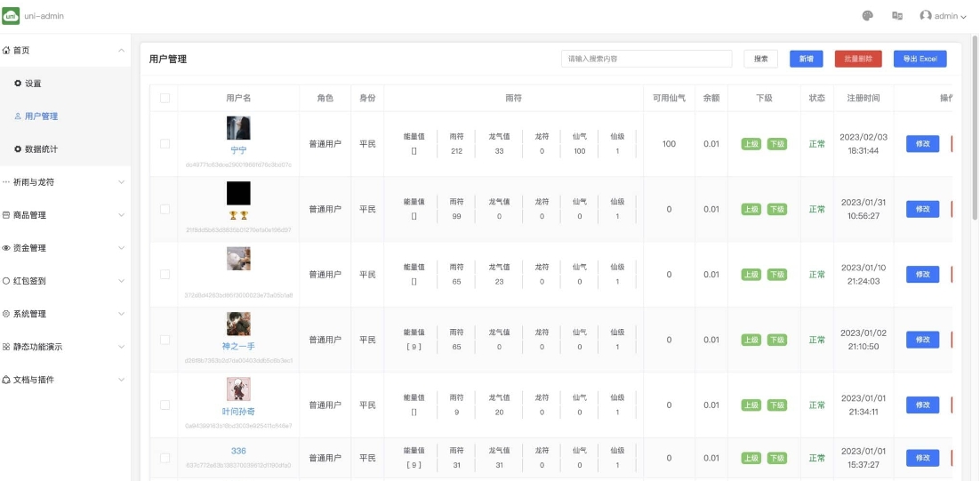Click the eye icon beside 资金管理
Screen dimensions: 980x481
pos(6,248)
